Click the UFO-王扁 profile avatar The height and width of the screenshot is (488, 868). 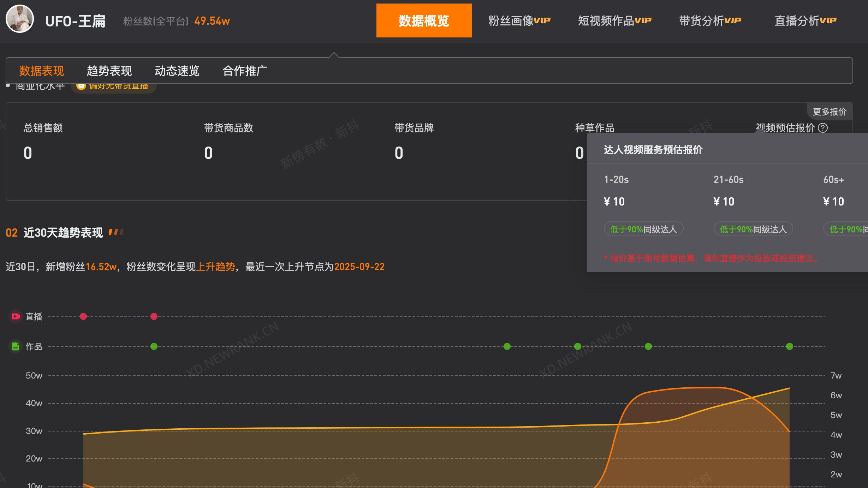(20, 19)
